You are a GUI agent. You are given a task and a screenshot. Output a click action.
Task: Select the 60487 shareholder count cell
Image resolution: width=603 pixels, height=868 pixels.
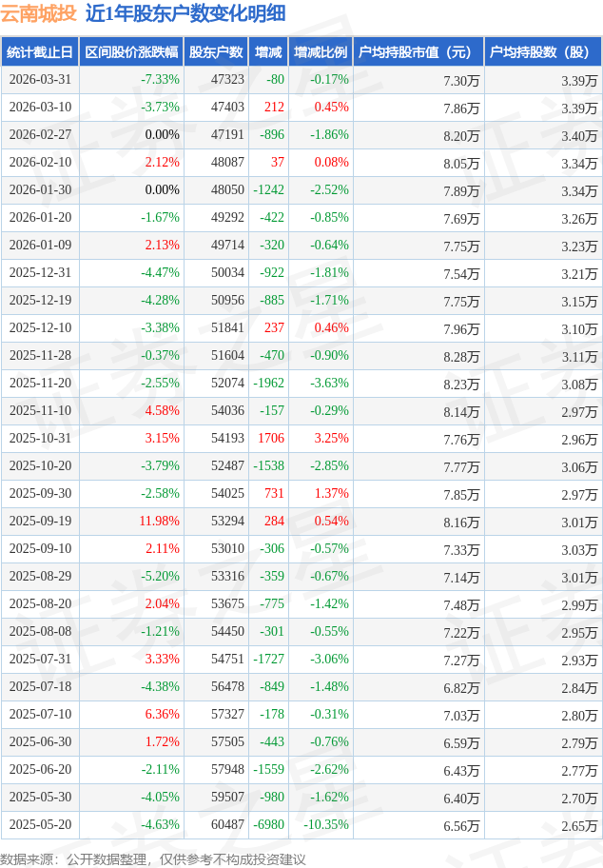coord(227,825)
